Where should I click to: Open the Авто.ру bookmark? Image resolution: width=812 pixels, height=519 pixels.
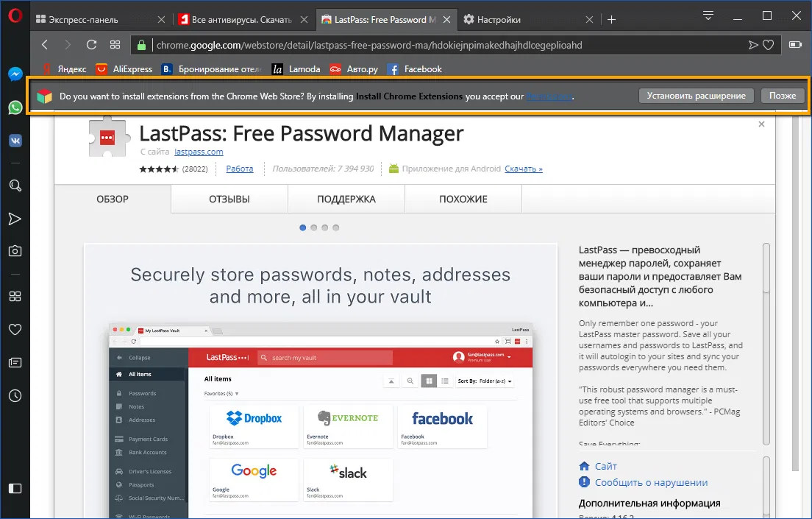(x=355, y=69)
